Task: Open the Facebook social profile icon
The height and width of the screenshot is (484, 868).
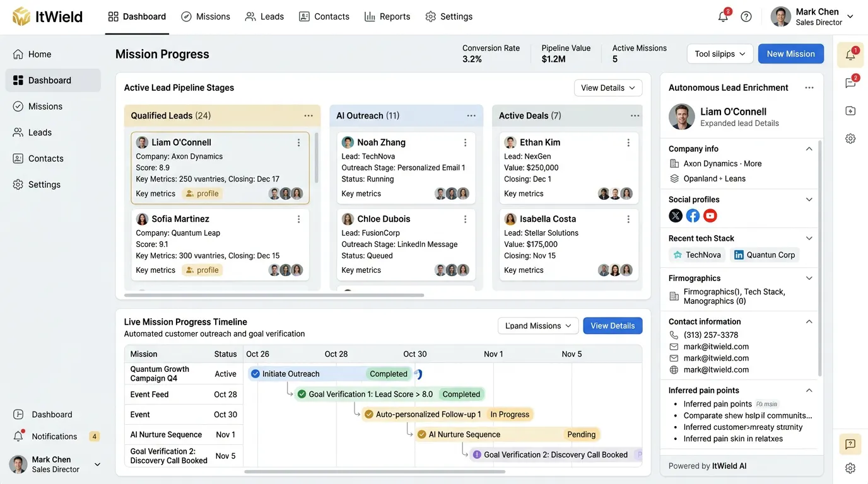Action: pyautogui.click(x=693, y=216)
